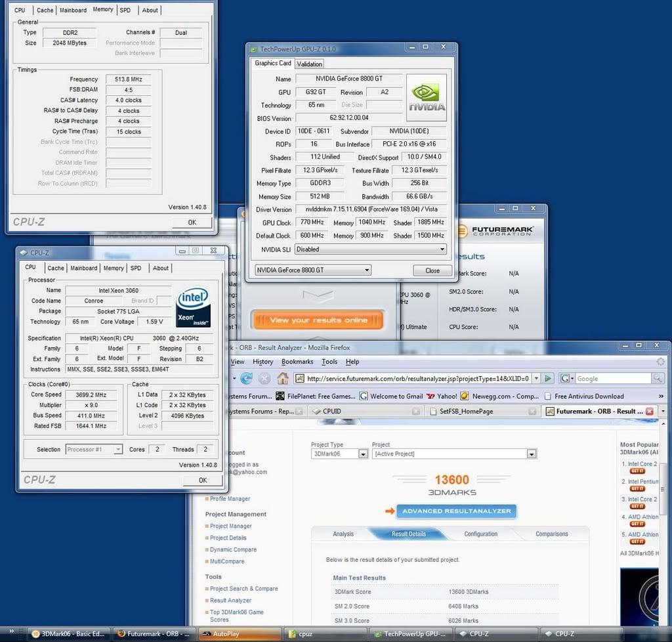672x642 pixels.
Task: Open AutoPlay taskbar item
Action: point(239,634)
